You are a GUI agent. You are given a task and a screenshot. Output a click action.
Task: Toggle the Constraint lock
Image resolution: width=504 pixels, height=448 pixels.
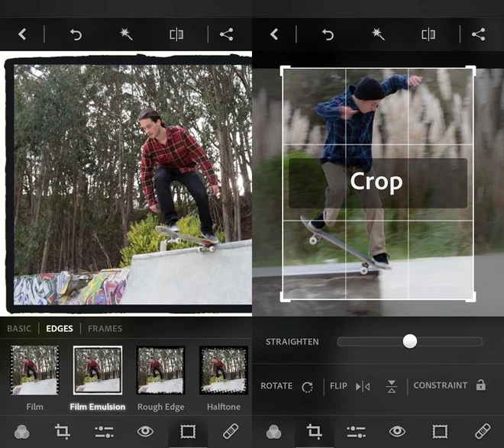pos(480,385)
